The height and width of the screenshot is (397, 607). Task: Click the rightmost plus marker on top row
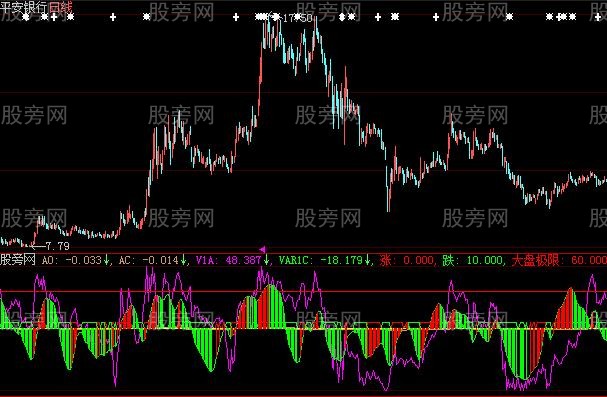pyautogui.click(x=598, y=17)
